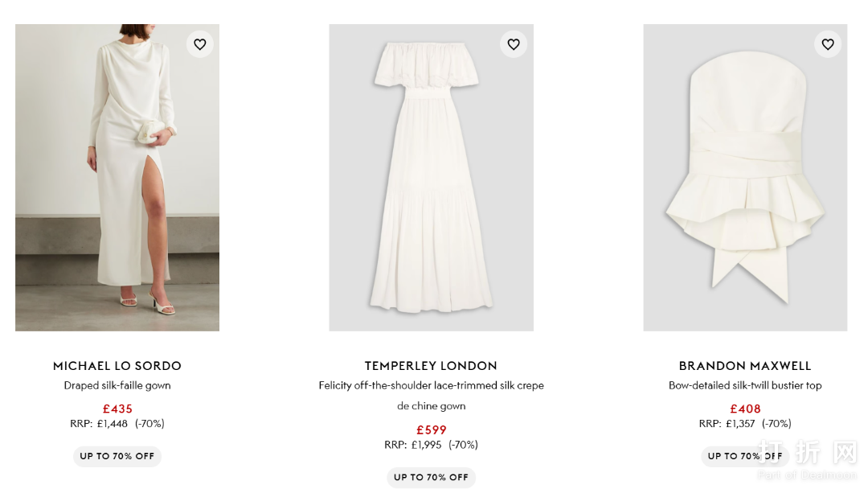View the Brandon Maxwell bustier top image
Viewport: 868px width, 489px height.
[745, 177]
